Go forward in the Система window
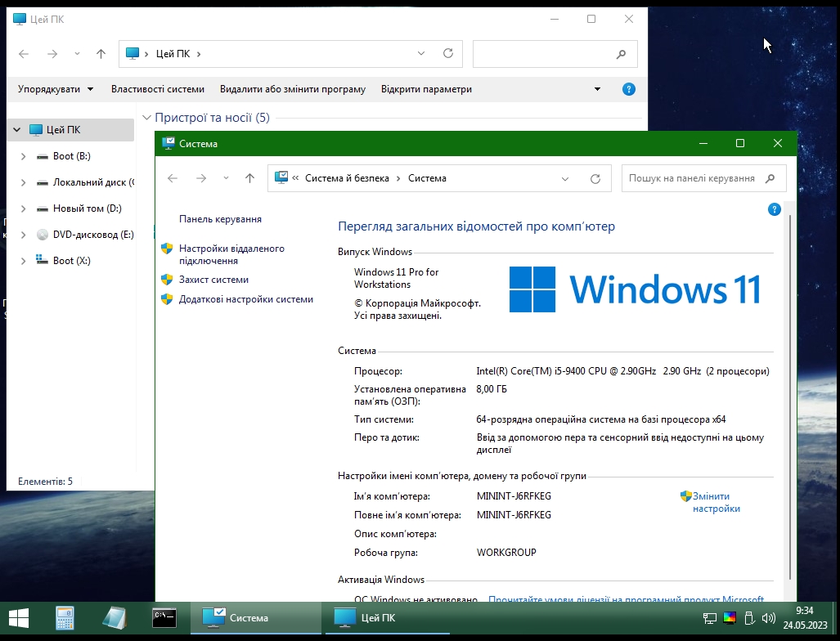840x641 pixels. [201, 178]
